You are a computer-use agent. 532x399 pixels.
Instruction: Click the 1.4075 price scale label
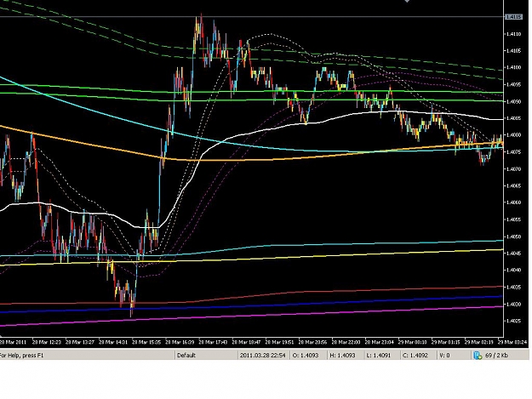coord(513,152)
